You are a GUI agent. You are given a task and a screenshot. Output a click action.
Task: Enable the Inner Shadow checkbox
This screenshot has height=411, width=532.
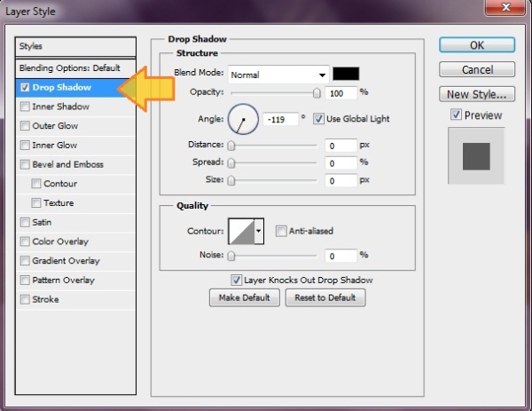coord(24,107)
